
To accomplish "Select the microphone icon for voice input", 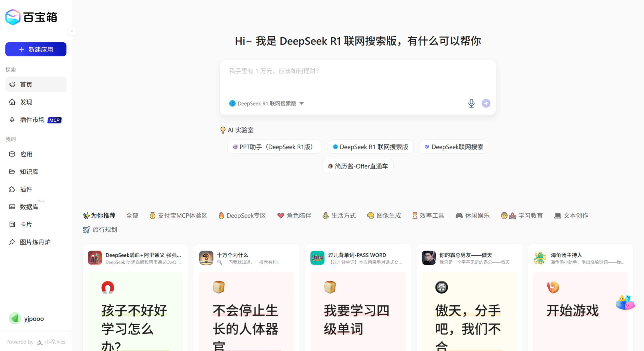I will 471,103.
